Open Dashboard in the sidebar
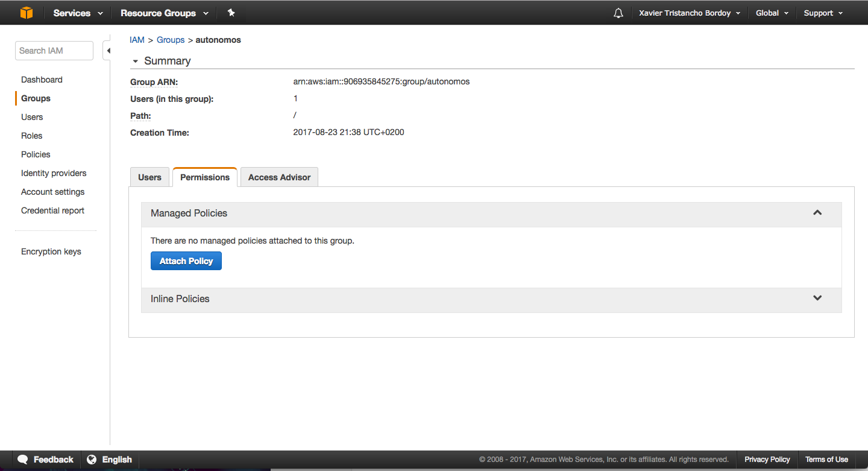The width and height of the screenshot is (868, 471). (x=42, y=80)
